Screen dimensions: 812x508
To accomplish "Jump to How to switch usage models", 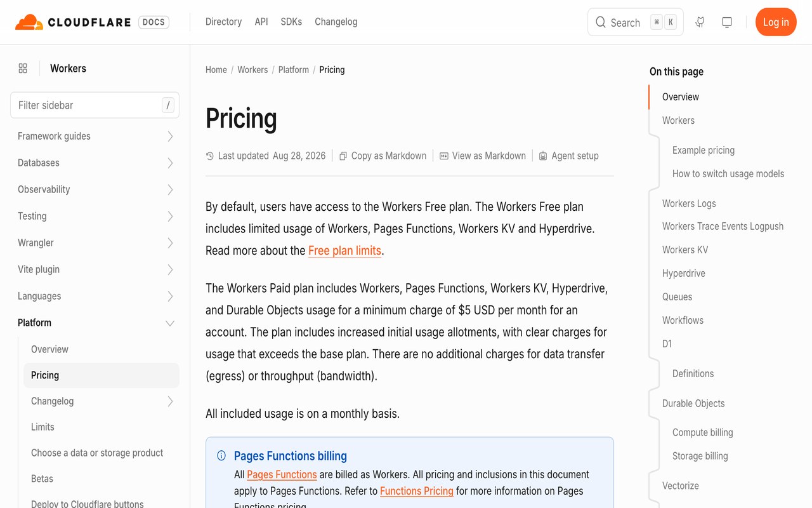I will 728,174.
